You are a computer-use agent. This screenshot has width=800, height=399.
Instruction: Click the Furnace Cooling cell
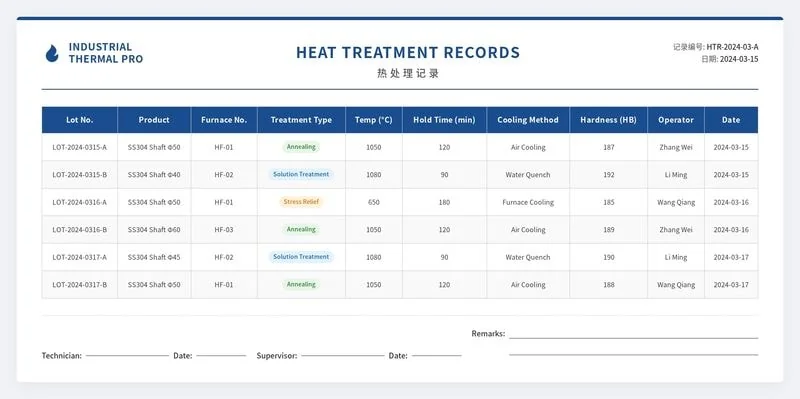[x=528, y=202]
